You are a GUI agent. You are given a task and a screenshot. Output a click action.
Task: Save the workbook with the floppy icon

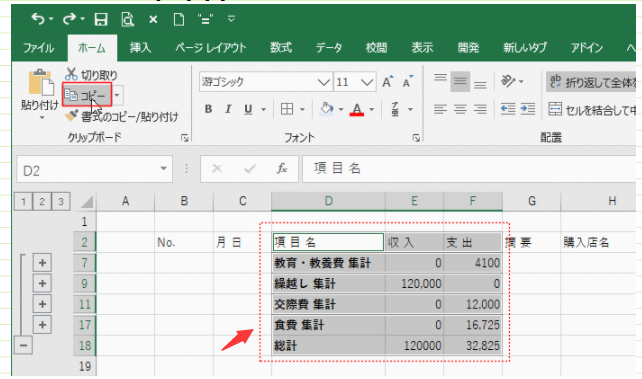coord(101,19)
